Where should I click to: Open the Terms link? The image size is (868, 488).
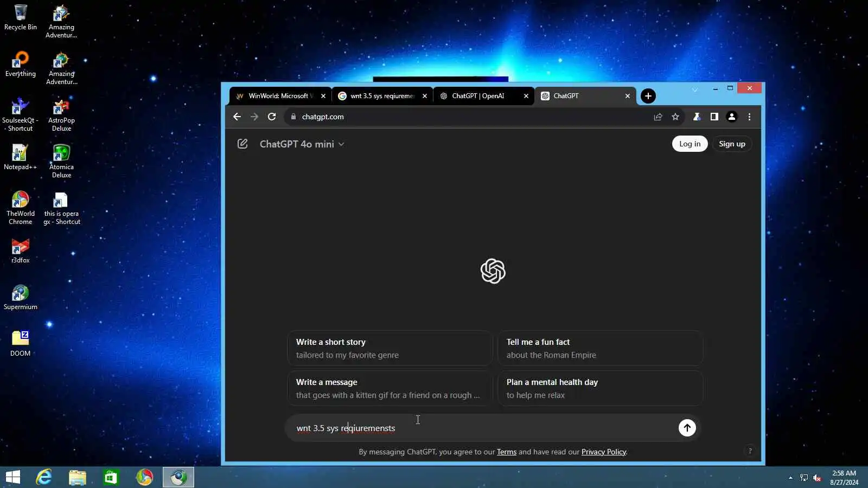pos(507,452)
